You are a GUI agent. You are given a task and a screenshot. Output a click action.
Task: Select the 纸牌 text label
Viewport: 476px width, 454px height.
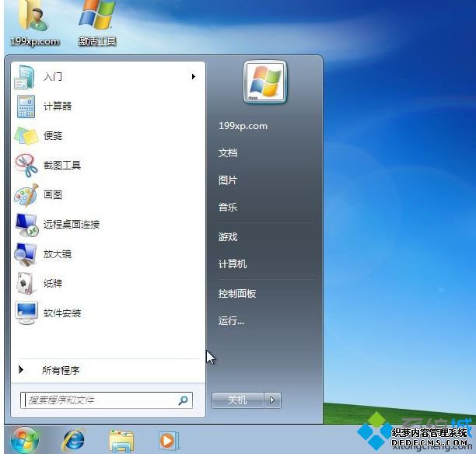pos(53,284)
